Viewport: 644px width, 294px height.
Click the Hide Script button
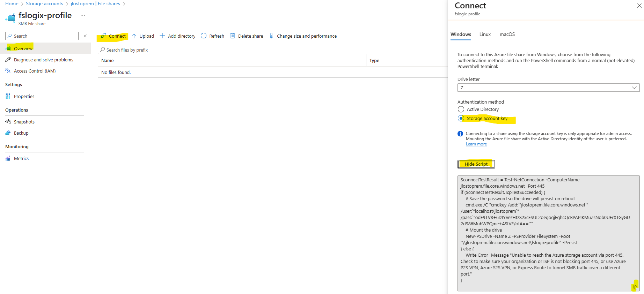pos(476,164)
